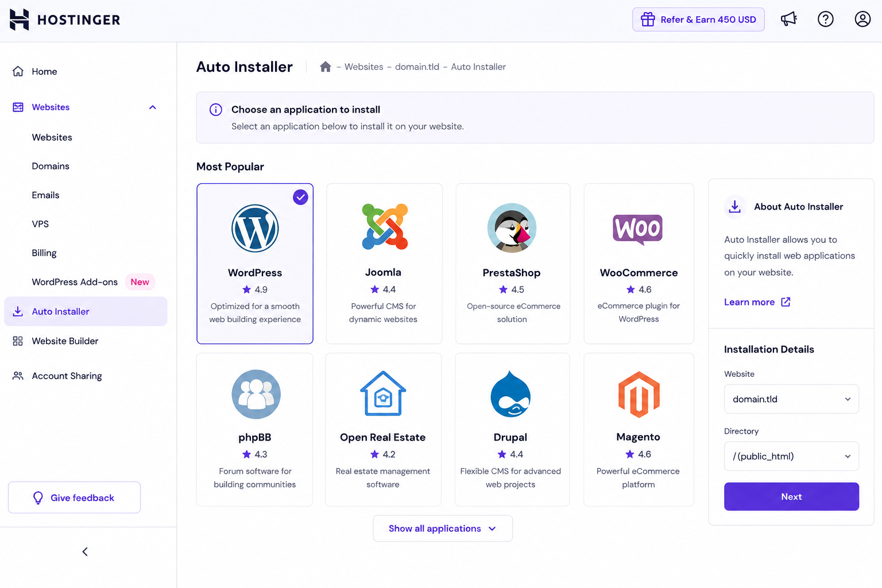Click Auto Installer in the breadcrumb
The height and width of the screenshot is (588, 882).
point(478,67)
